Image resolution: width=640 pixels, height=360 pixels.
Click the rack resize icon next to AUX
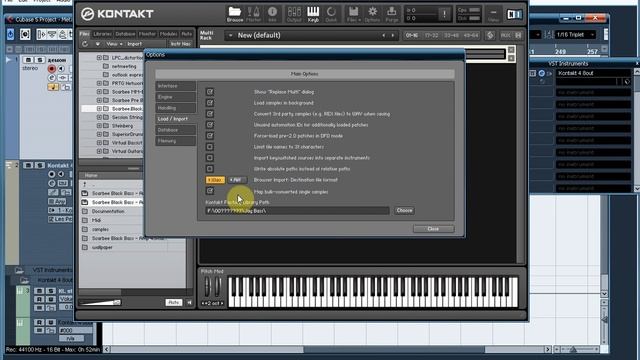[x=518, y=36]
